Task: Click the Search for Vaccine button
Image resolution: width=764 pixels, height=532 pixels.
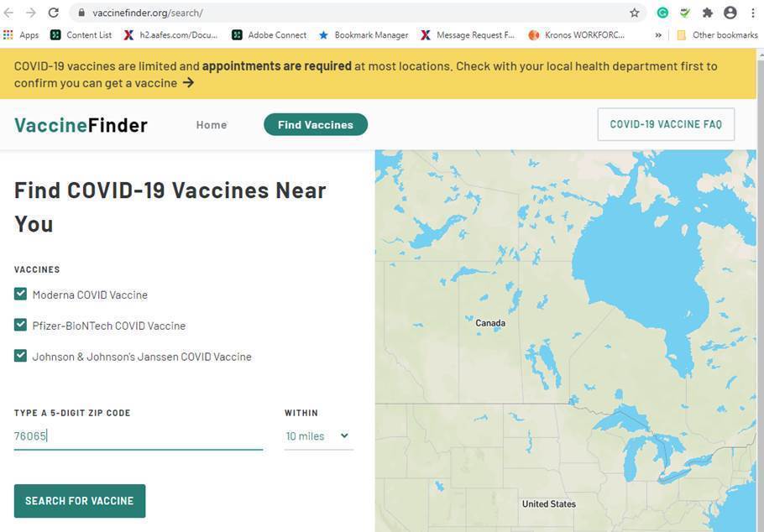Action: point(80,501)
